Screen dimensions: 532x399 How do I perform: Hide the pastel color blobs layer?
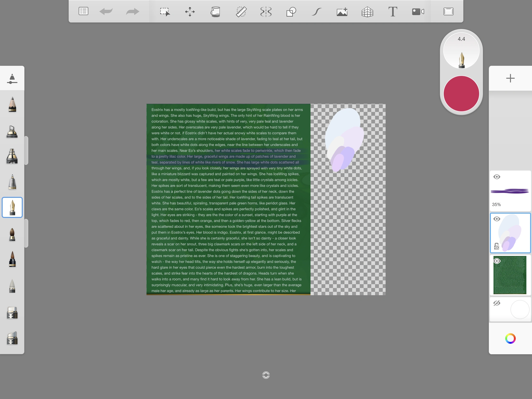[x=497, y=219]
